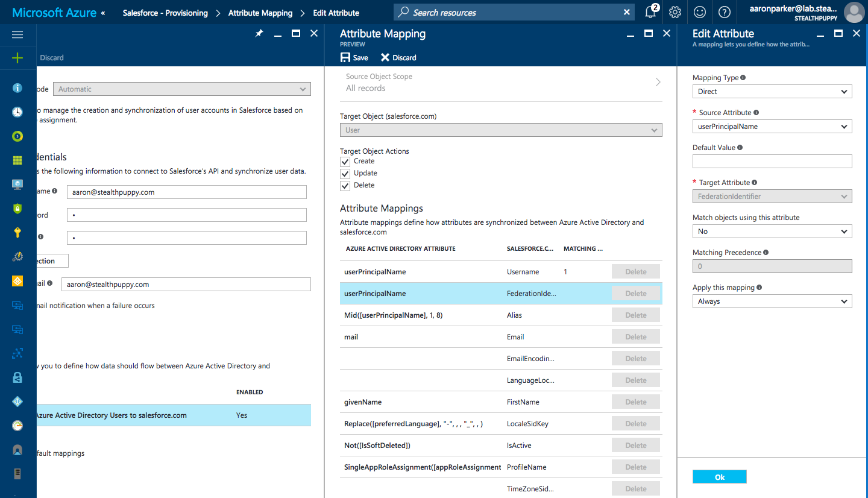Select Replace([preferredLanguage]) LocaleSidKey row
Screen dimensions: 868x498
pos(501,424)
